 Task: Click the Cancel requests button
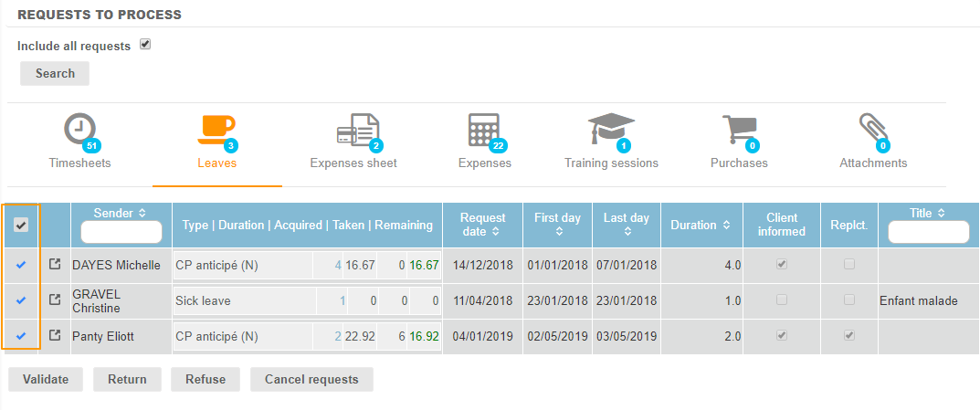pyautogui.click(x=311, y=379)
